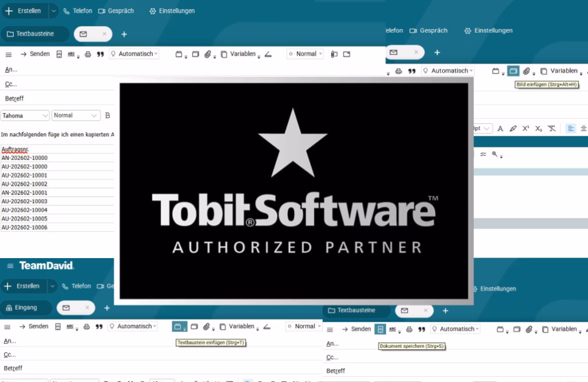Click Senden in the bottom-left mail toolbar
Screen dimensions: 588x382
pos(34,326)
